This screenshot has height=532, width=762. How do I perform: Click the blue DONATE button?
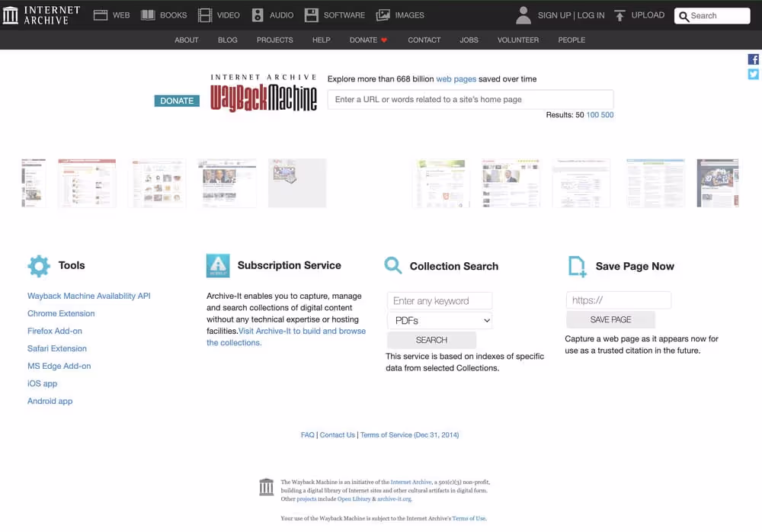click(177, 101)
